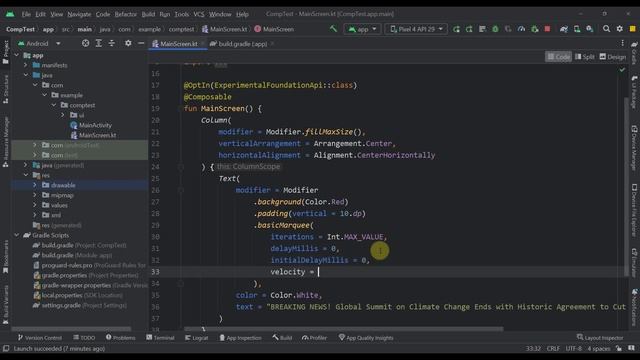Click the Profile app gauge icon
This screenshot has width=640, height=360.
(x=521, y=29)
